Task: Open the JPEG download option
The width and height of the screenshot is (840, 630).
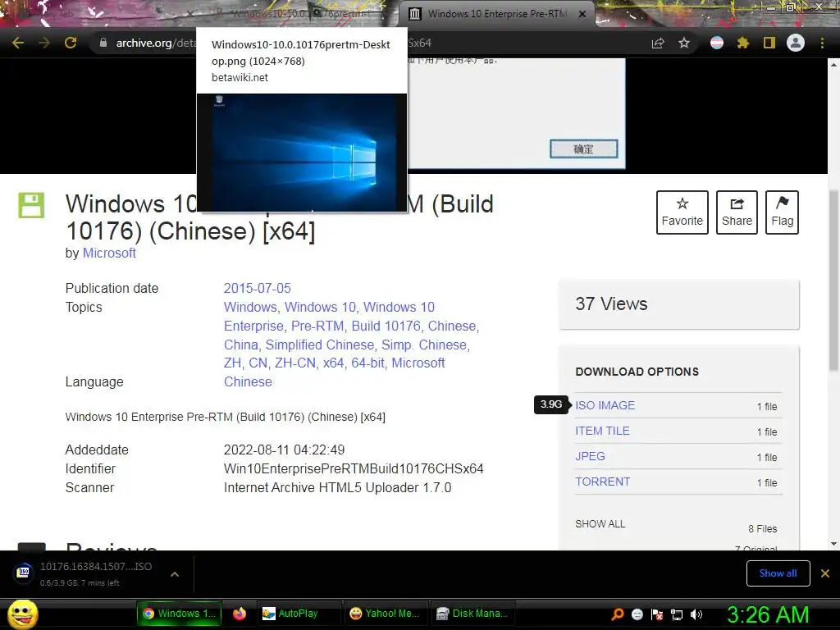Action: click(590, 456)
